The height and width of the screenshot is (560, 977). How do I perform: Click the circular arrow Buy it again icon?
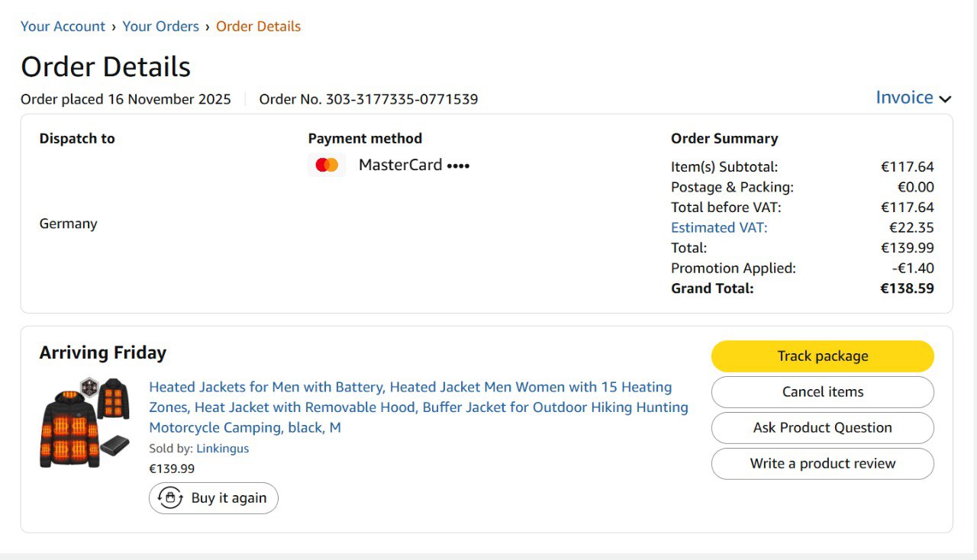pyautogui.click(x=170, y=498)
